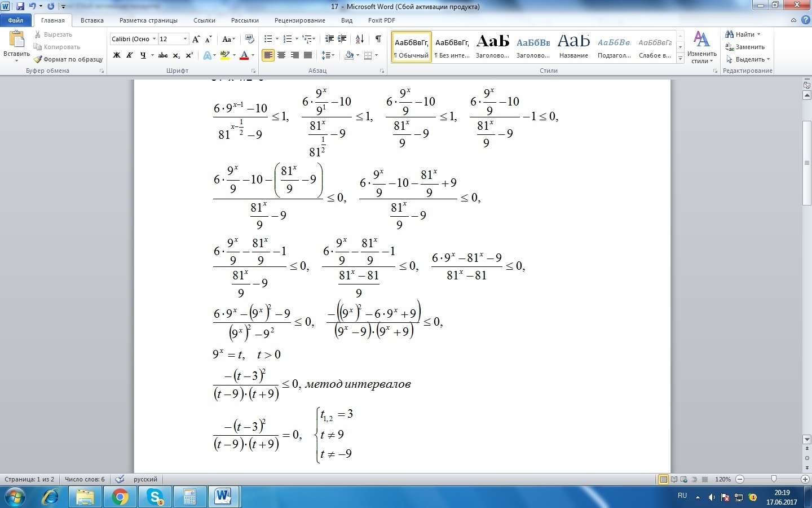Screen dimensions: 812x508
Task: Zoom in with the plus button
Action: pyautogui.click(x=805, y=479)
